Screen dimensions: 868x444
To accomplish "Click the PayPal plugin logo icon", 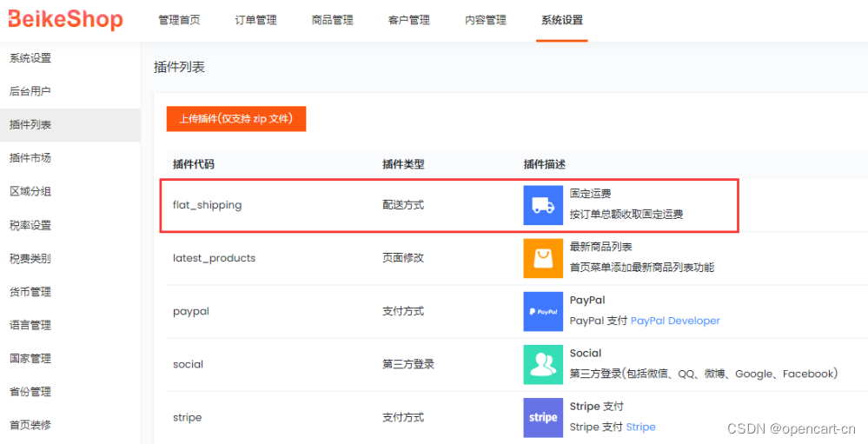I will pyautogui.click(x=543, y=312).
